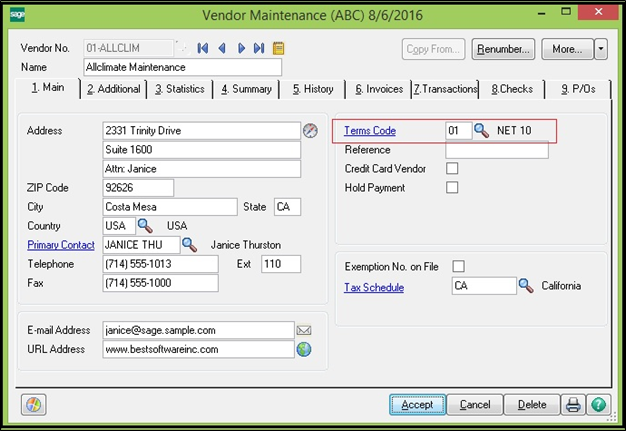Click the Attn: Janice address field
The width and height of the screenshot is (634, 431).
pos(202,169)
